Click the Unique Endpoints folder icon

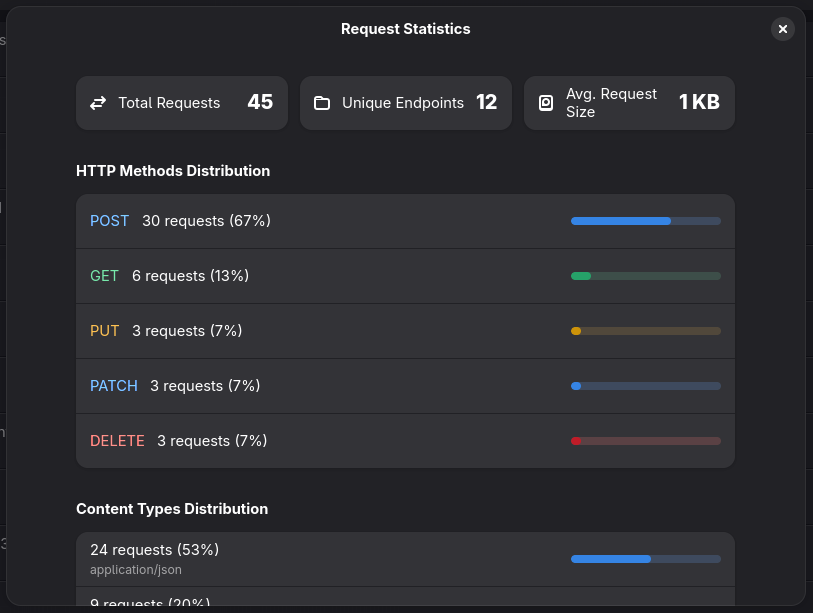coord(322,103)
